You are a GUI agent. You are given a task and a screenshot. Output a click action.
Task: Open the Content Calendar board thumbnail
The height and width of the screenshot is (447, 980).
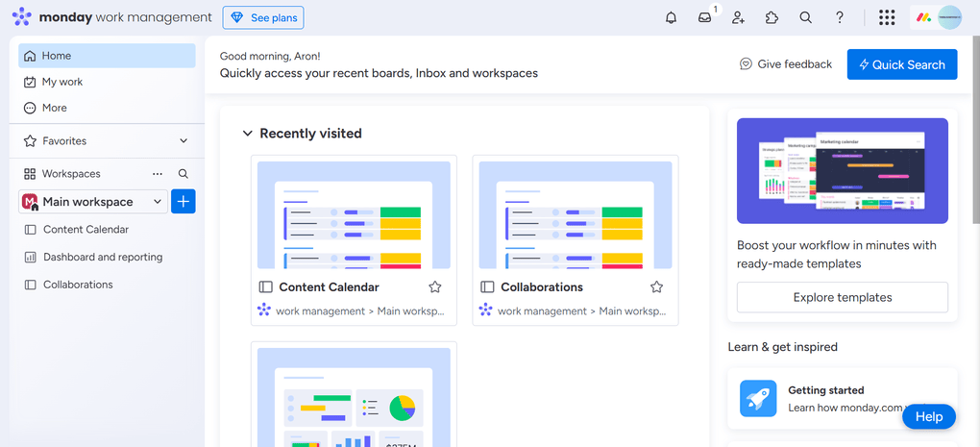pyautogui.click(x=354, y=215)
